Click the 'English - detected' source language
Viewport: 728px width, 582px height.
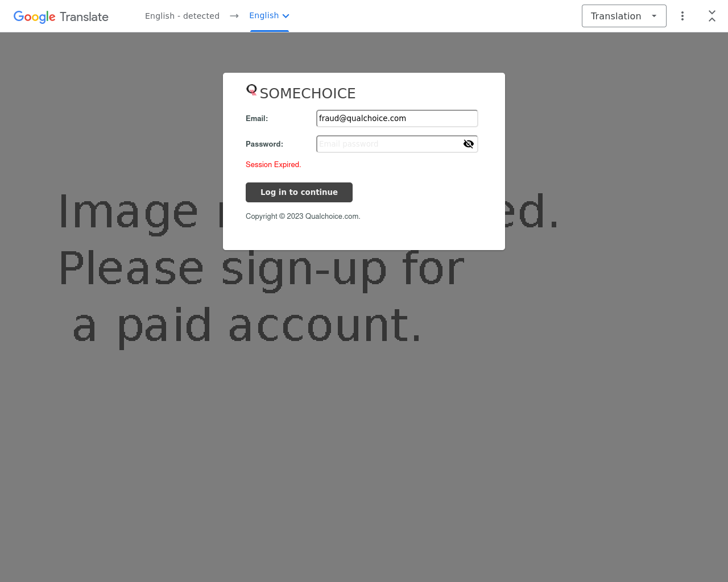pyautogui.click(x=182, y=16)
